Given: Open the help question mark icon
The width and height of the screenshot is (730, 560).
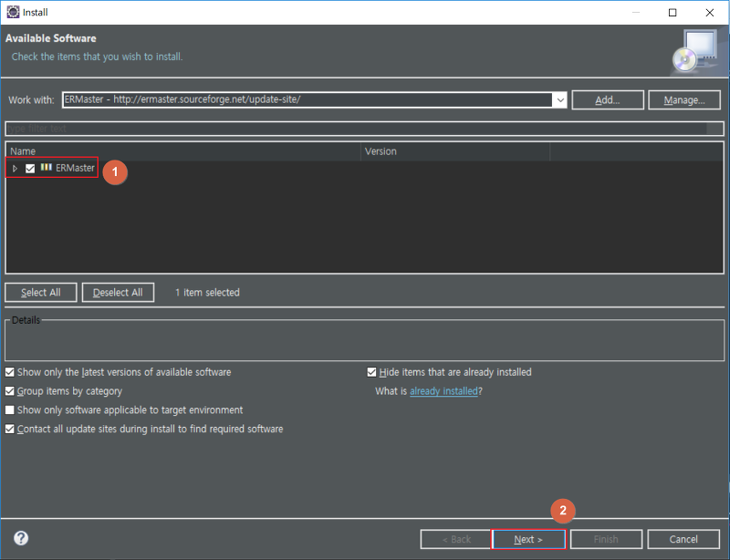Looking at the screenshot, I should tap(21, 538).
